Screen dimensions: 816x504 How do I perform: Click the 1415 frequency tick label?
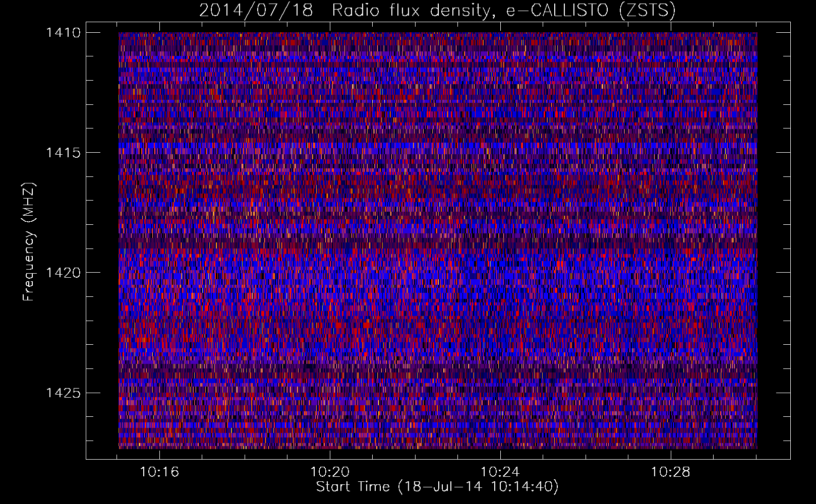[x=63, y=153]
